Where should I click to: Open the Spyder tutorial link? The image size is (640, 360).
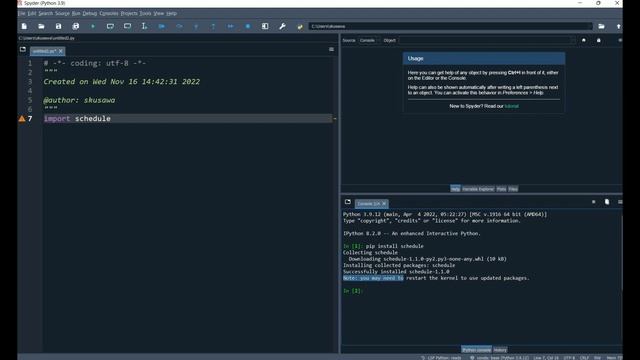(x=511, y=106)
